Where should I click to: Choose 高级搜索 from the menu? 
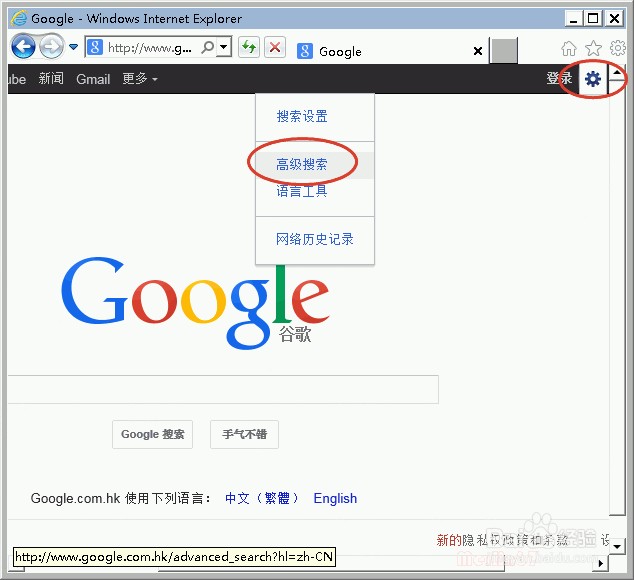pyautogui.click(x=315, y=165)
